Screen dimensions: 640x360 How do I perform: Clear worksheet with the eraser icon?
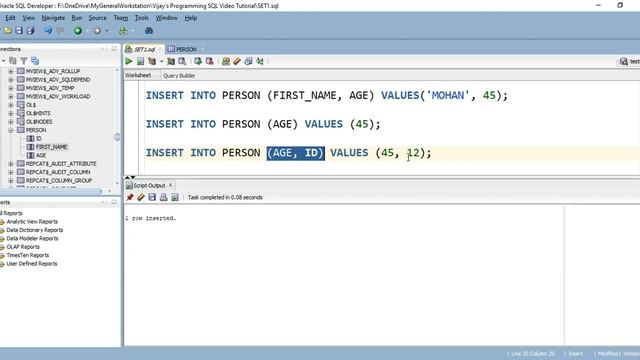(237, 61)
